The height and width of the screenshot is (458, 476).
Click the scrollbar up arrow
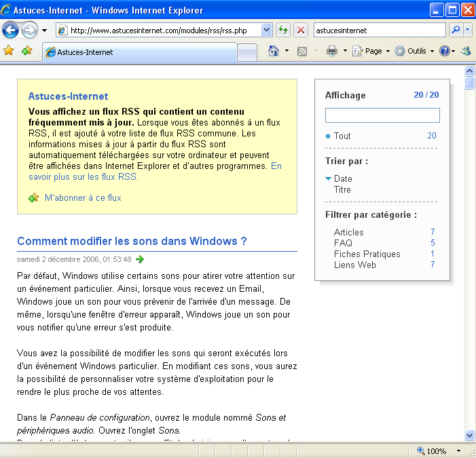coord(469,71)
